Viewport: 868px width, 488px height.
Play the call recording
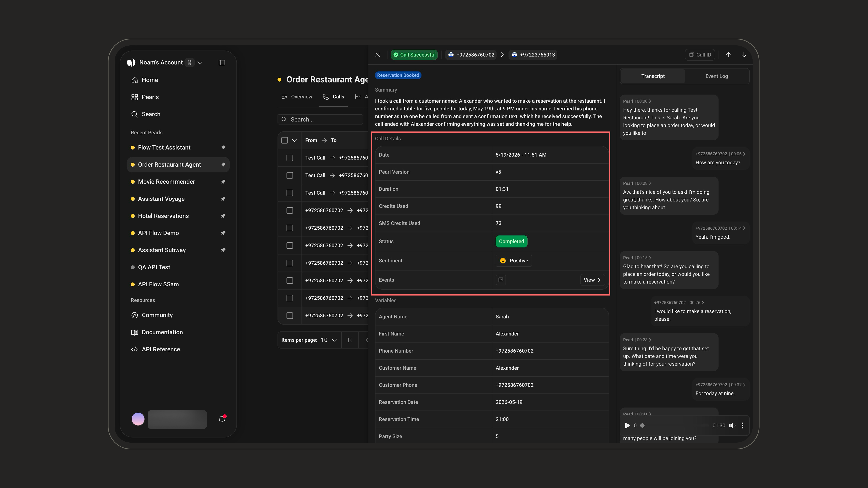pos(627,426)
